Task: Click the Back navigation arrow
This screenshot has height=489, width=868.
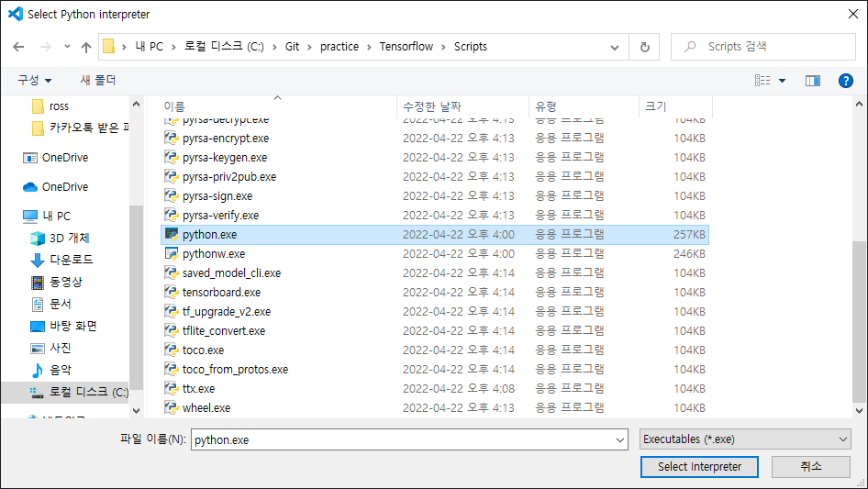Action: coord(18,47)
